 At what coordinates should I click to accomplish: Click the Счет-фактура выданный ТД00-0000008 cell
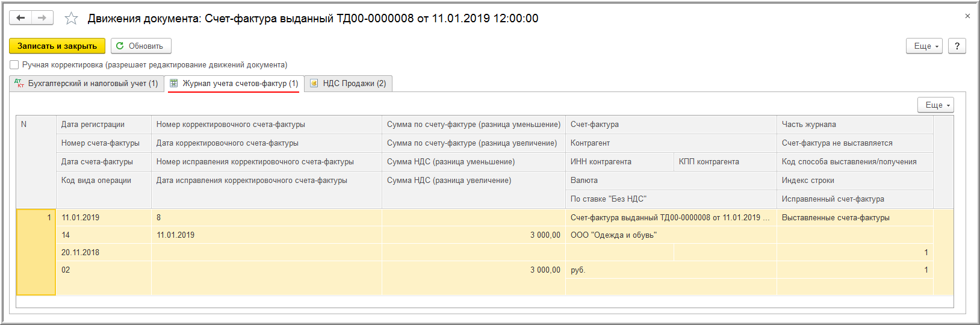click(x=671, y=218)
